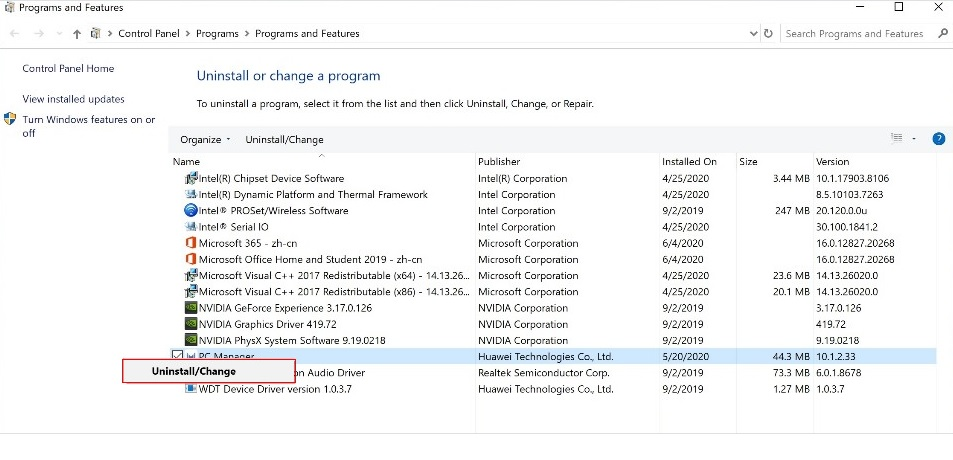Open the View installed updates link
This screenshot has width=953, height=460.
[x=73, y=99]
